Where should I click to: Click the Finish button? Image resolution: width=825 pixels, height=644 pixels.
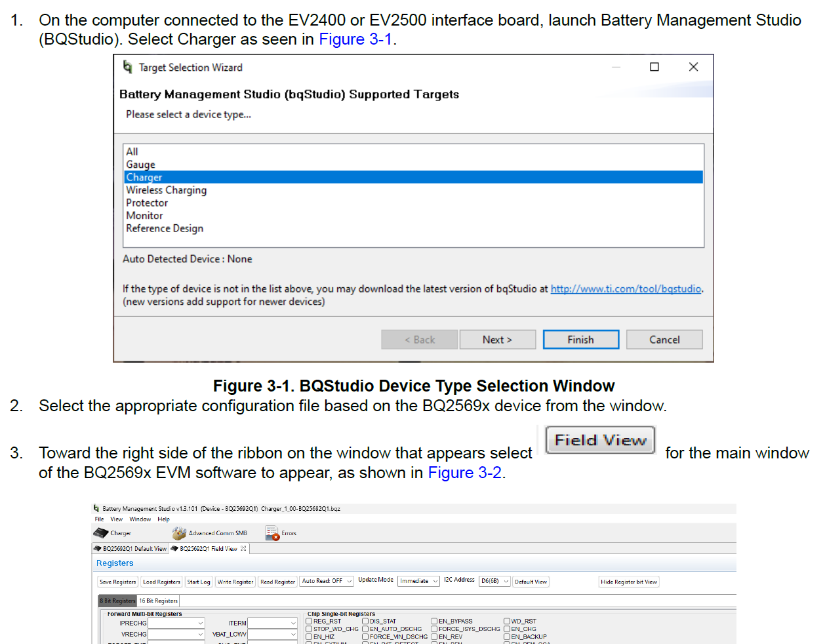tap(581, 340)
